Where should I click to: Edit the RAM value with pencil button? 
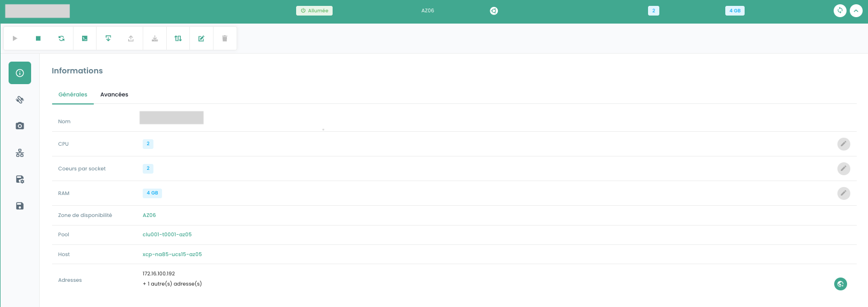tap(843, 193)
